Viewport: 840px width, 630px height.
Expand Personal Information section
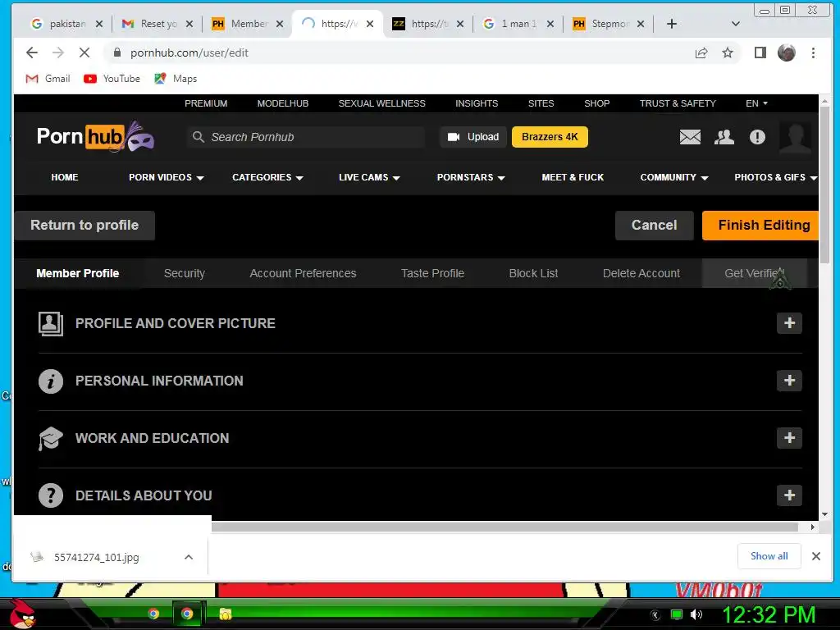789,381
